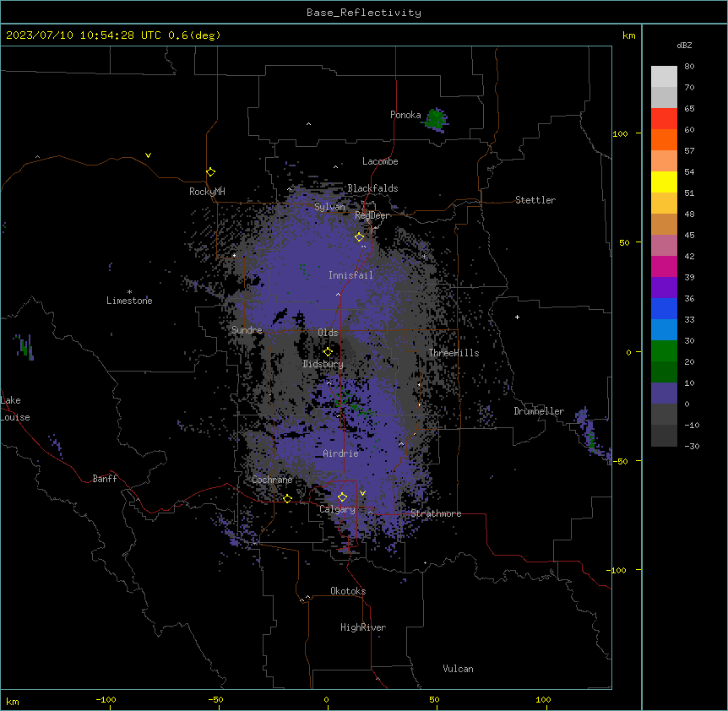Pick the light blue swatch between 33 and 30
Viewport: 728px width, 711px height.
tap(664, 330)
